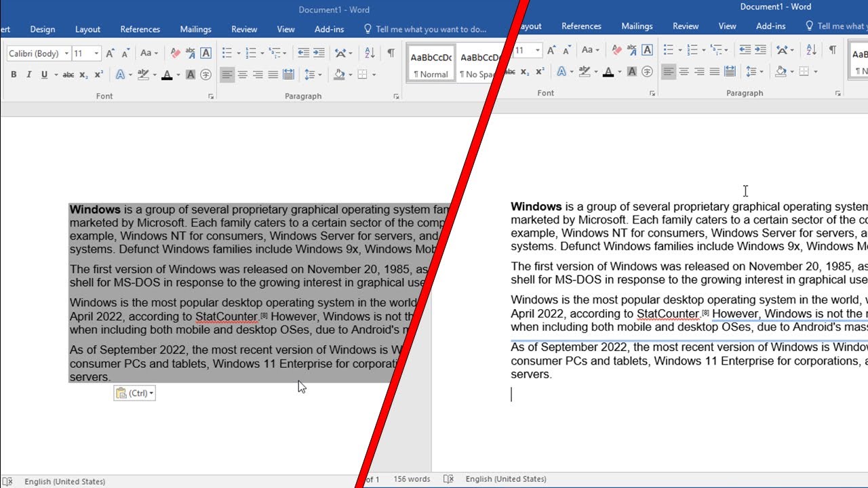Toggle subscript in left Word window
The image size is (868, 488).
click(x=83, y=75)
